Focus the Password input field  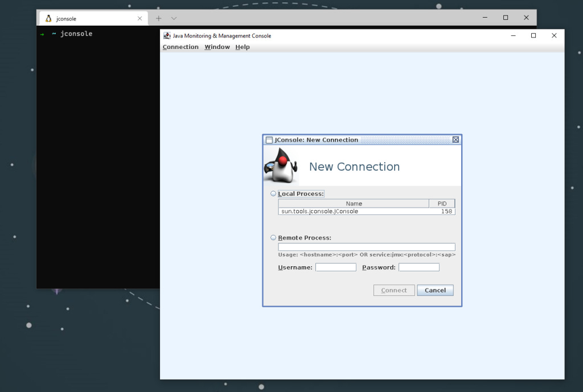coord(418,267)
